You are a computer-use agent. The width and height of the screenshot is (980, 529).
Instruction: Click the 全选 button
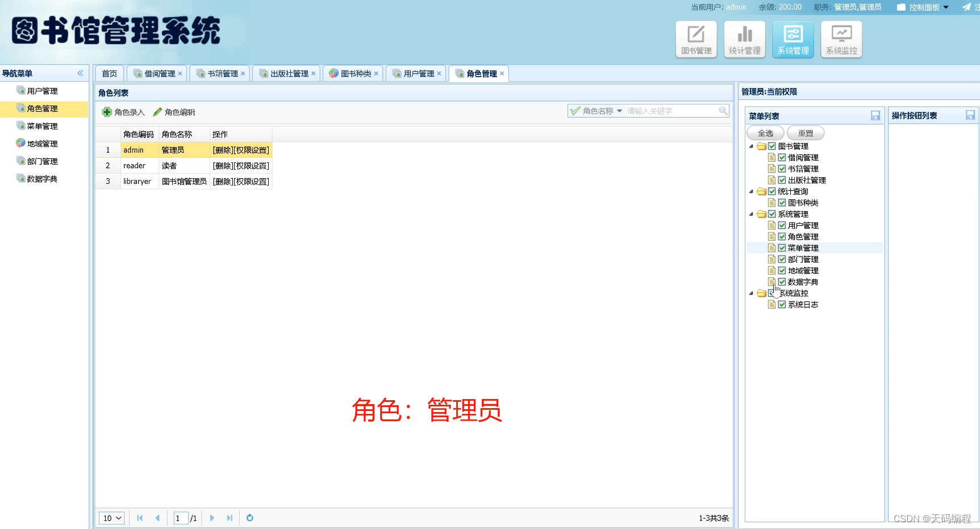(x=765, y=133)
